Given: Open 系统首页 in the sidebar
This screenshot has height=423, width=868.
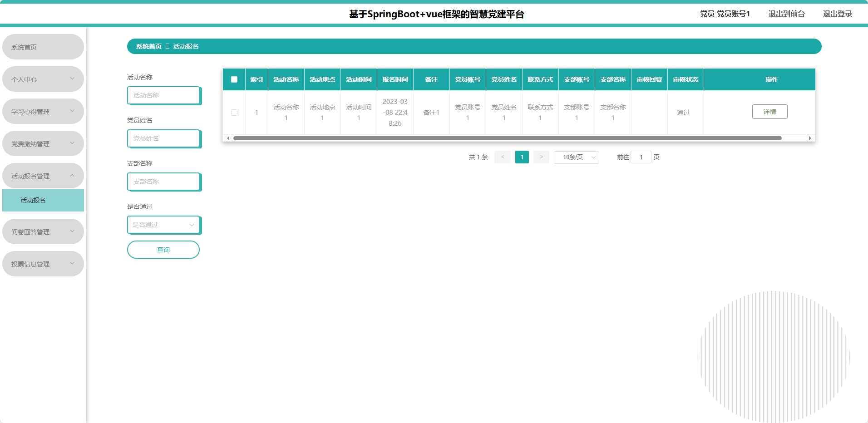Looking at the screenshot, I should 43,47.
